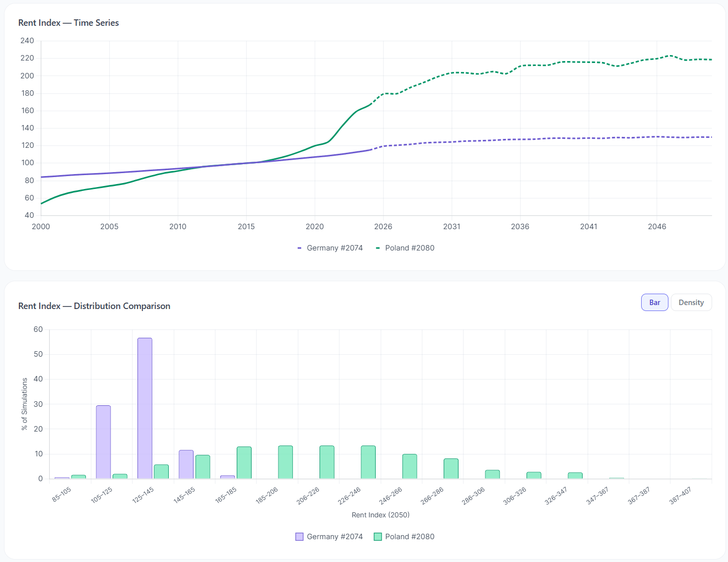
Task: Select the Germany bar for 105–125 range
Action: point(103,442)
